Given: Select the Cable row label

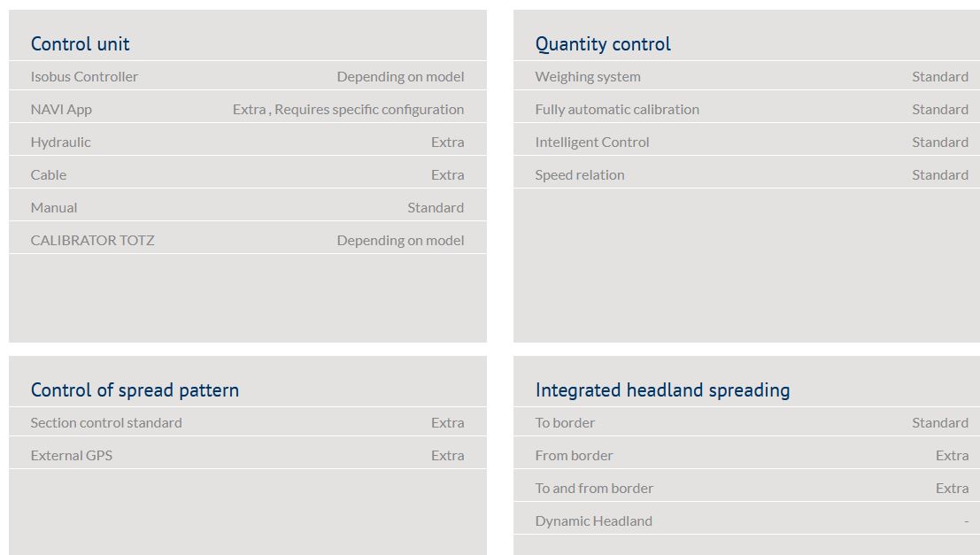Looking at the screenshot, I should [49, 175].
